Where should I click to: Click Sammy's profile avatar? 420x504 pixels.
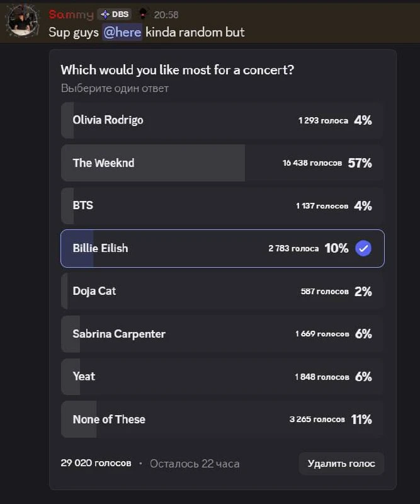(x=23, y=21)
